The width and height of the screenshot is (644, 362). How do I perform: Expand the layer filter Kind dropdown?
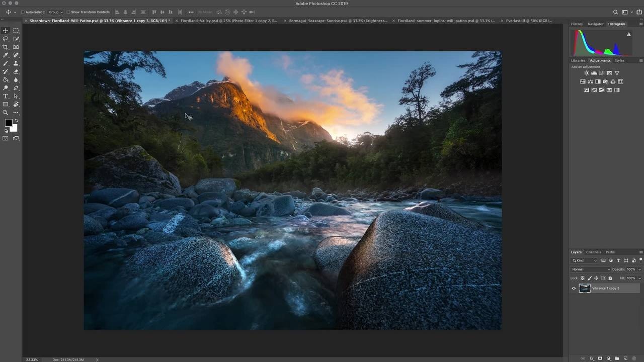point(585,260)
